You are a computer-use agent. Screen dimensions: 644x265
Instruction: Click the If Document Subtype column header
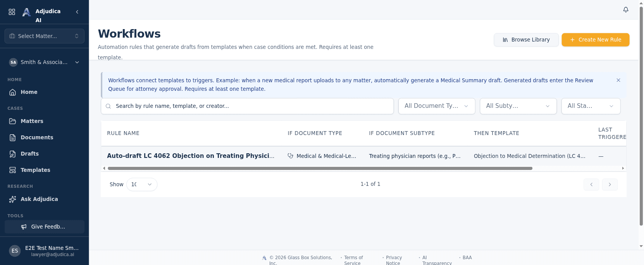pyautogui.click(x=402, y=133)
